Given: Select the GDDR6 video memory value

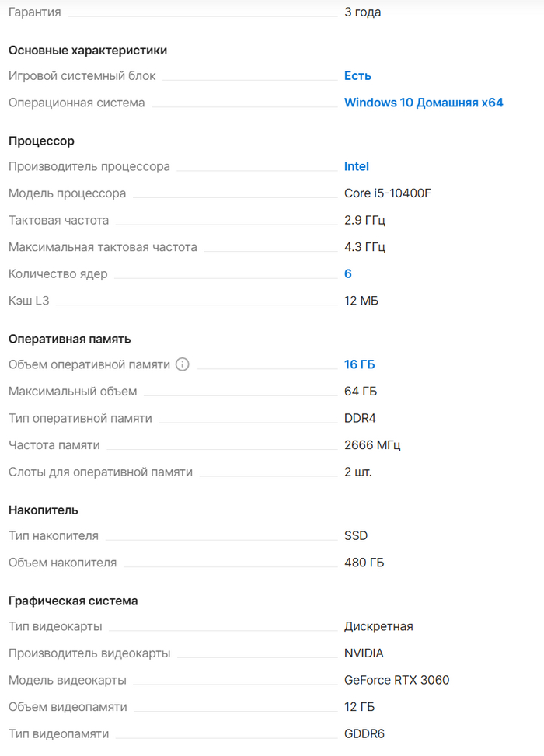Looking at the screenshot, I should (x=364, y=733).
